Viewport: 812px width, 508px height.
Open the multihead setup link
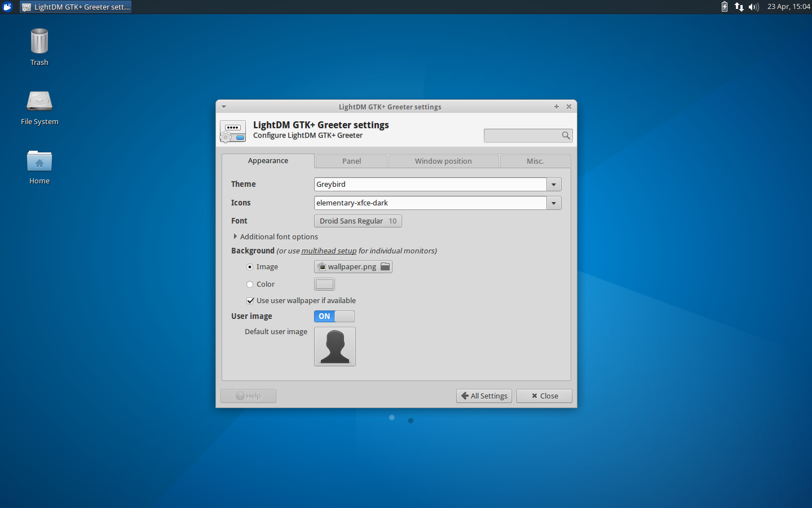pos(328,251)
